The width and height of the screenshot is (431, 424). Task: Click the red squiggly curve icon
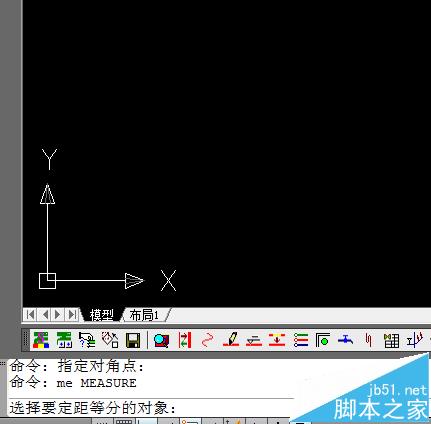[207, 340]
